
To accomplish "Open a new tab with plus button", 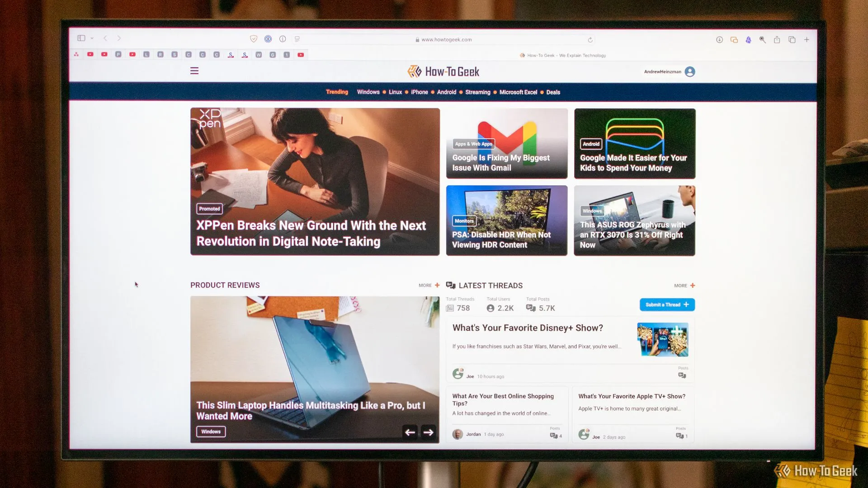I will [x=807, y=40].
